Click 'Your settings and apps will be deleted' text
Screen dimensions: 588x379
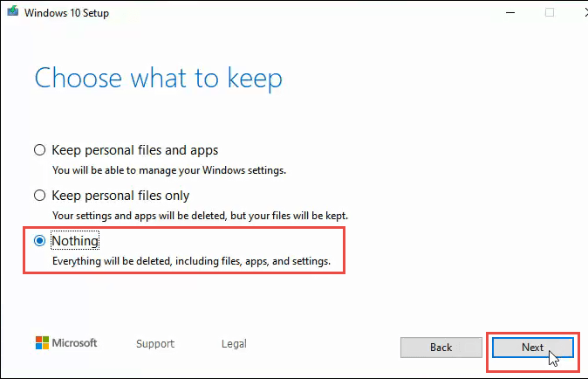tap(205, 215)
